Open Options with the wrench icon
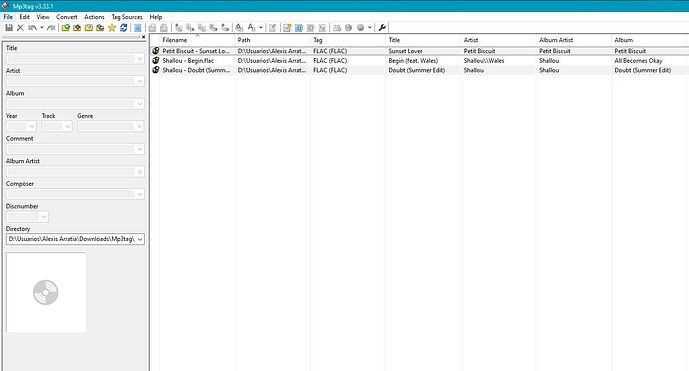 pos(382,28)
